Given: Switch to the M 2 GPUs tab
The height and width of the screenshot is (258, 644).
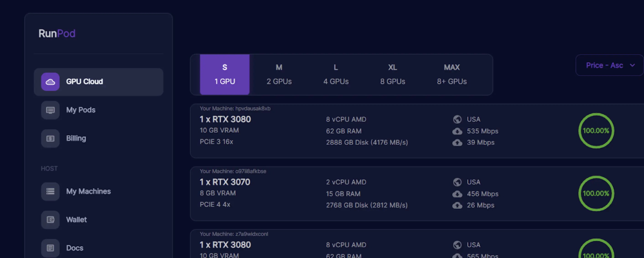Looking at the screenshot, I should [x=279, y=74].
